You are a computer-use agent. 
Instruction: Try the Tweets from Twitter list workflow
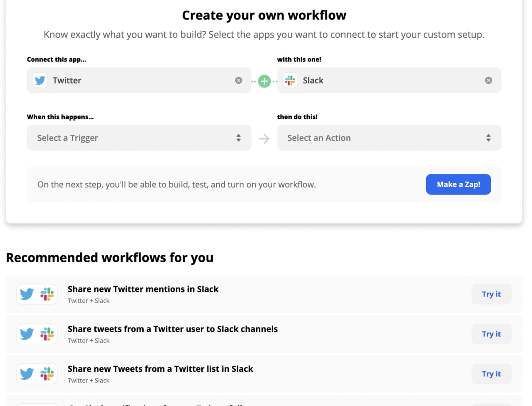coord(491,374)
